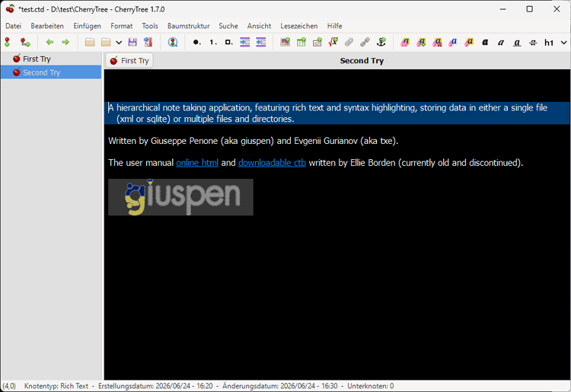The height and width of the screenshot is (392, 571).
Task: Insert a LaTeX math formula
Action: (333, 42)
